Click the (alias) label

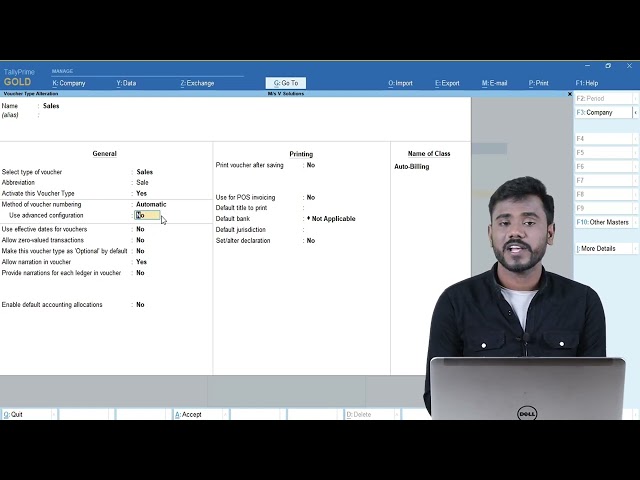click(10, 115)
